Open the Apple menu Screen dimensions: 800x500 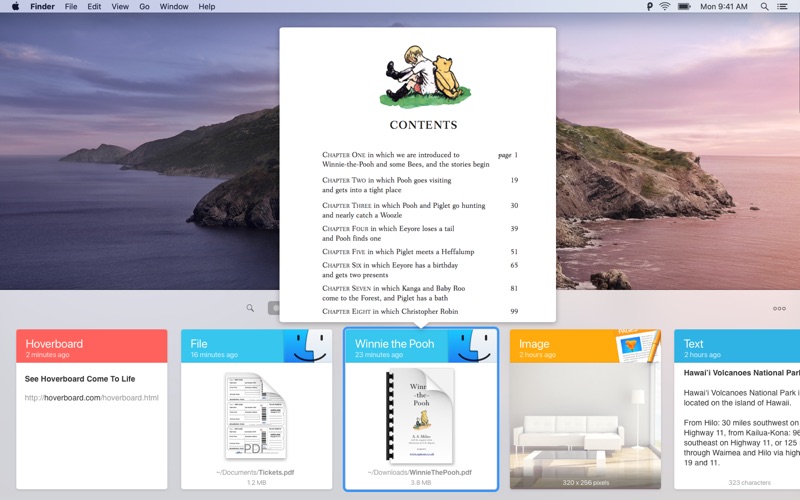coord(15,6)
